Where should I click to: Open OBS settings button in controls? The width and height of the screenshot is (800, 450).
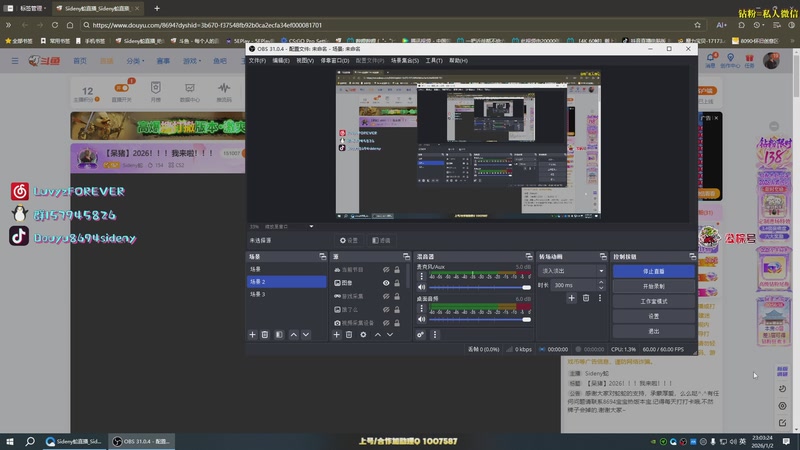coord(654,316)
